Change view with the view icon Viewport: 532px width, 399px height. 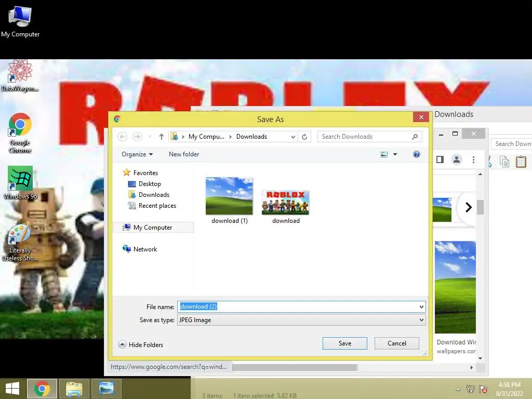(384, 154)
